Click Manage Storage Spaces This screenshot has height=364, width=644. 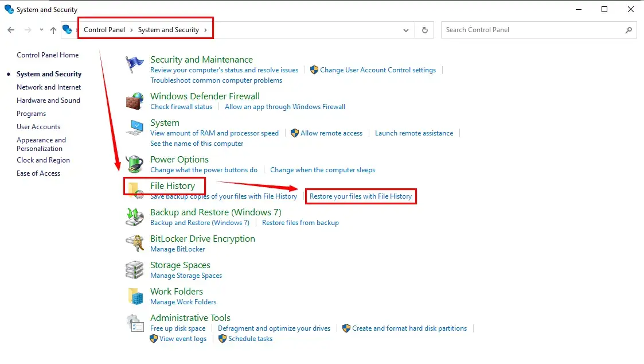186,276
